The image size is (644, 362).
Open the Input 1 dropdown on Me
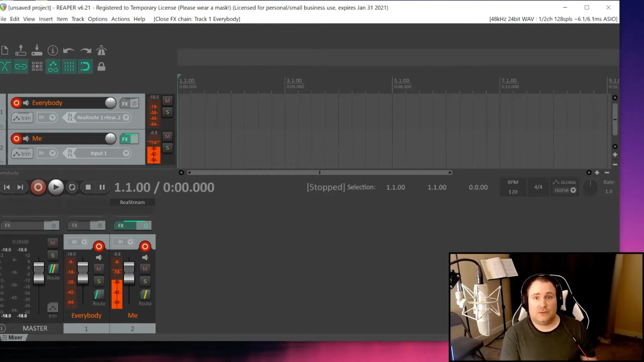126,153
